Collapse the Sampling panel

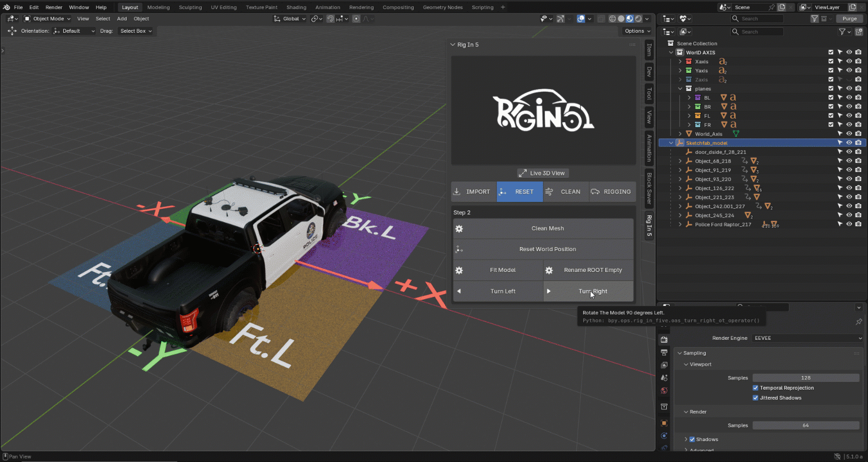point(680,353)
